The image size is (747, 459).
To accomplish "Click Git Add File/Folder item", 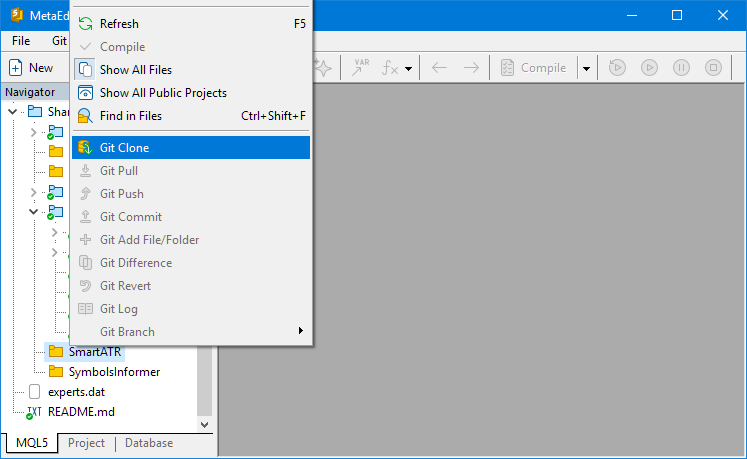I will click(191, 240).
